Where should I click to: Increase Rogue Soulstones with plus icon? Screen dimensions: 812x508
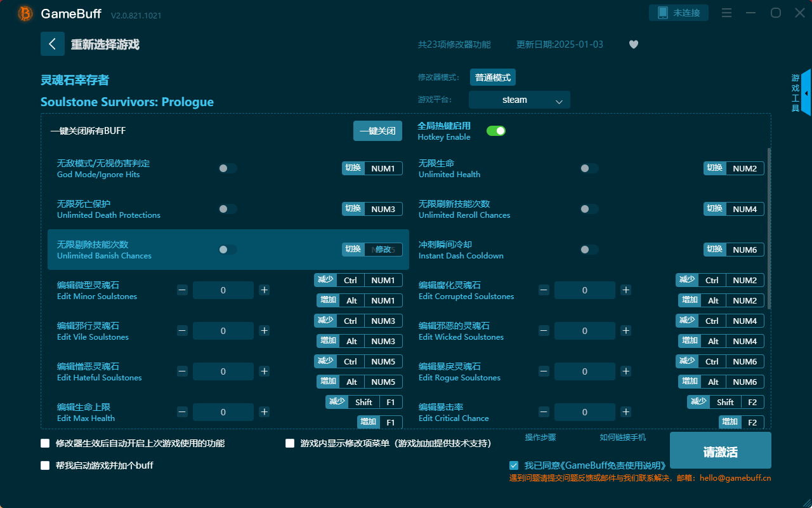[x=626, y=371]
